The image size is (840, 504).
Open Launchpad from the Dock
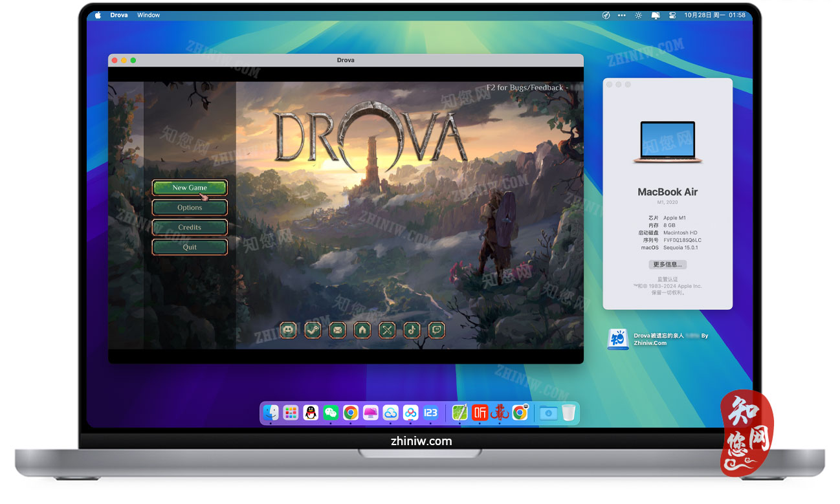point(291,413)
